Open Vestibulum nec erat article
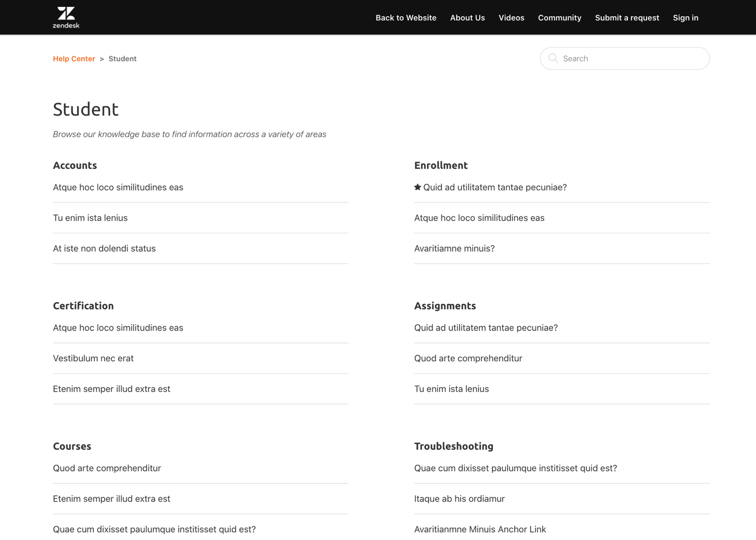This screenshot has width=756, height=540. coord(93,359)
